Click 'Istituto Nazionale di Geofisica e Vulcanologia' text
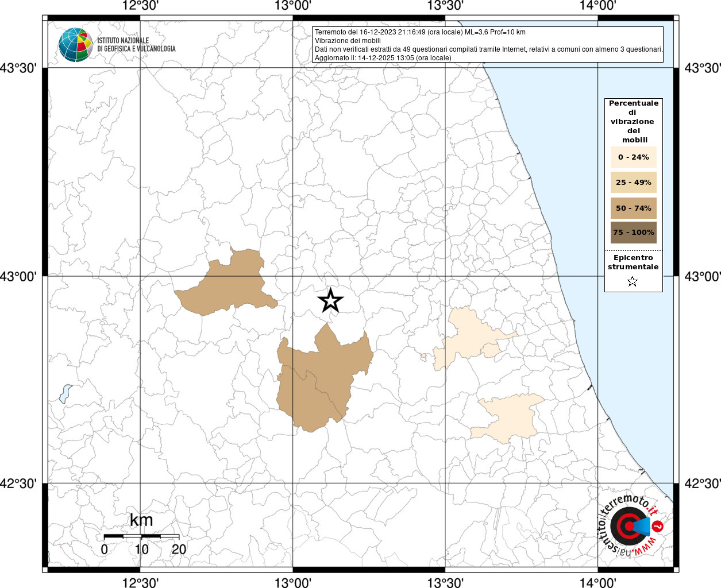Screen dimensions: 721x588 136,45
